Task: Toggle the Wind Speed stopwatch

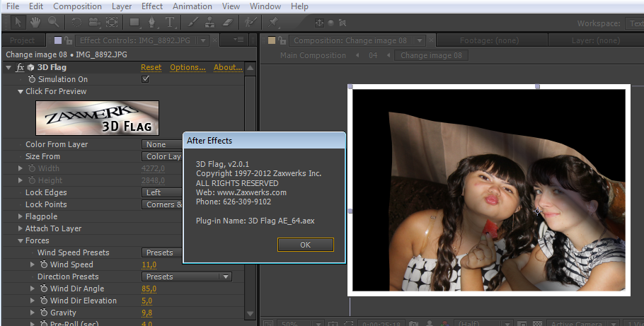Action: (43, 264)
